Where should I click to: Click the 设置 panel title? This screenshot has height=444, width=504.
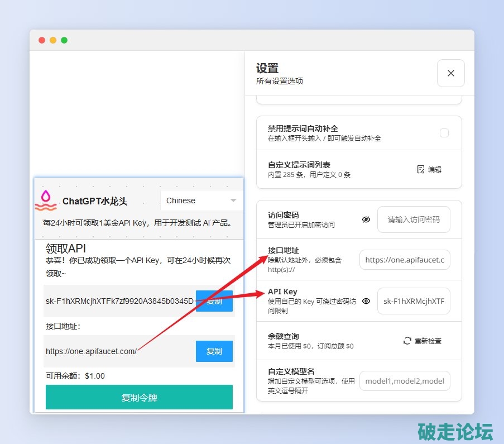tap(267, 69)
